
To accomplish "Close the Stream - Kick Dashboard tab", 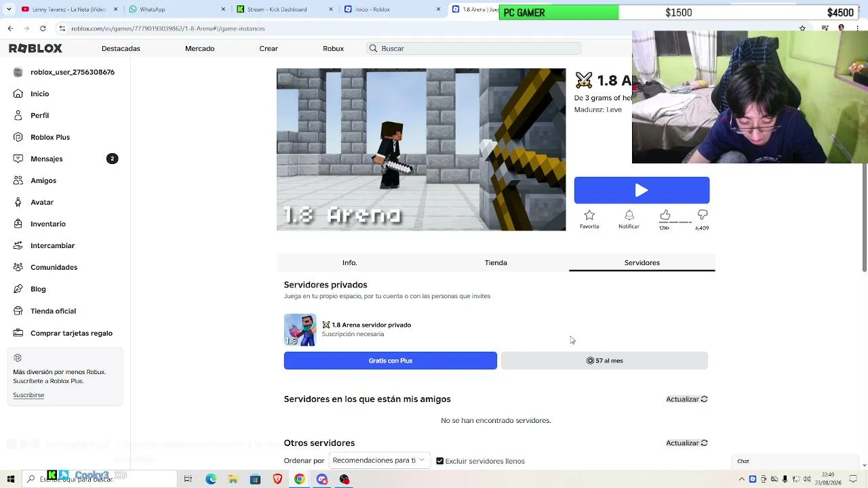I will (x=332, y=9).
